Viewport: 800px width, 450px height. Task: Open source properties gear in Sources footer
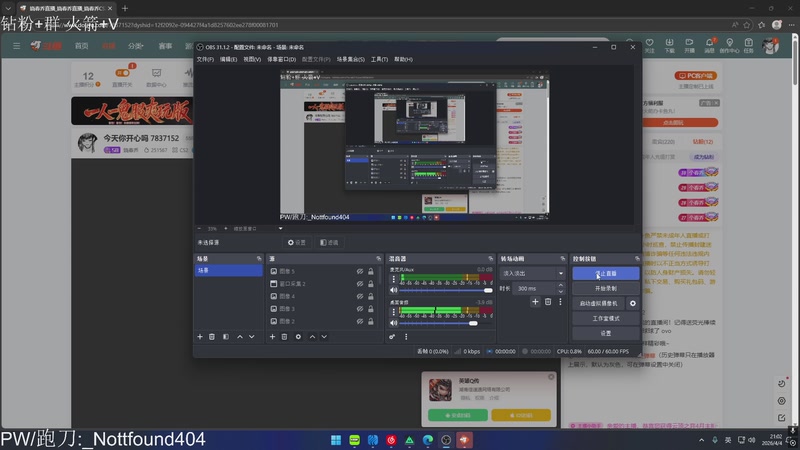coord(298,337)
